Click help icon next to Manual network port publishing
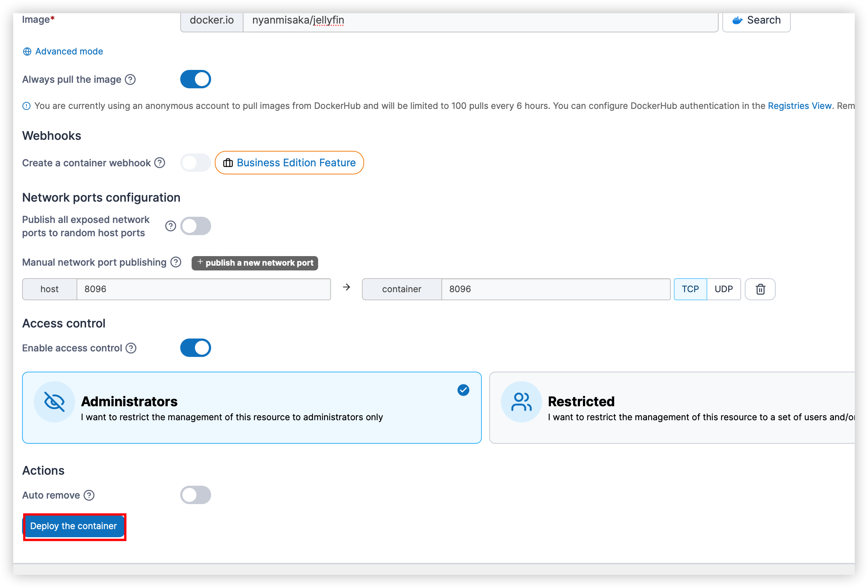868x588 pixels. click(175, 262)
